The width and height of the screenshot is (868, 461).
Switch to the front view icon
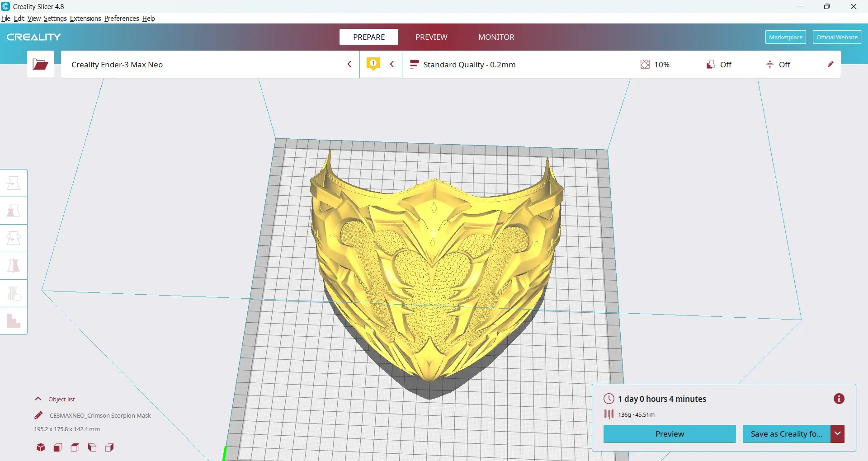[58, 447]
